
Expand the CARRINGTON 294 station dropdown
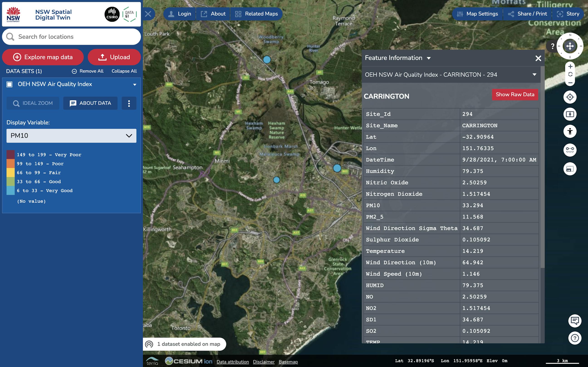pos(534,75)
